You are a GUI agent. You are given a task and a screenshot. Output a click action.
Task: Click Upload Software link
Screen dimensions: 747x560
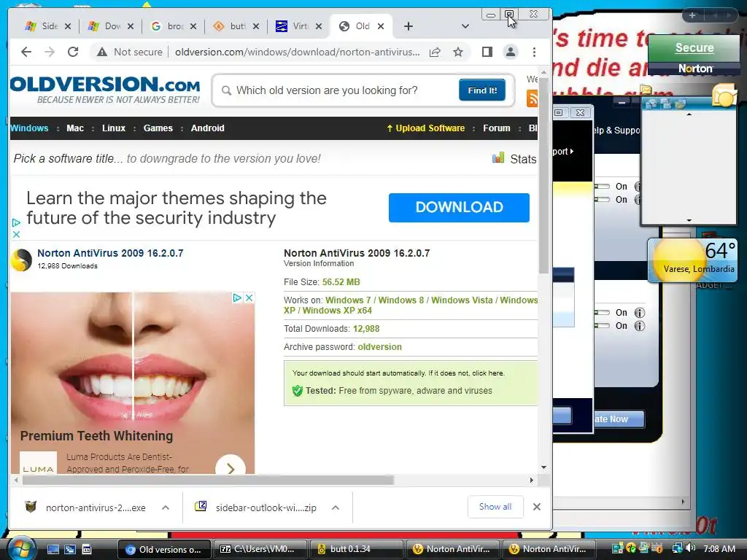click(x=425, y=128)
